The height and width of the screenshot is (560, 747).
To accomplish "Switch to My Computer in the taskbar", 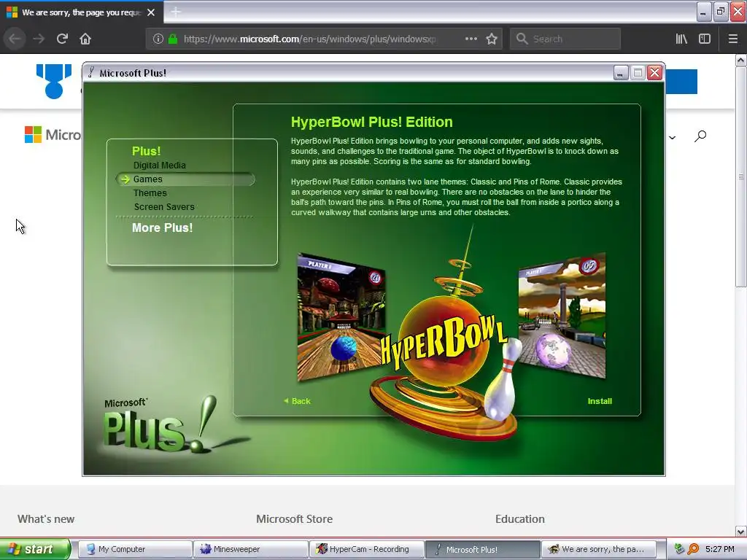I will pyautogui.click(x=135, y=549).
